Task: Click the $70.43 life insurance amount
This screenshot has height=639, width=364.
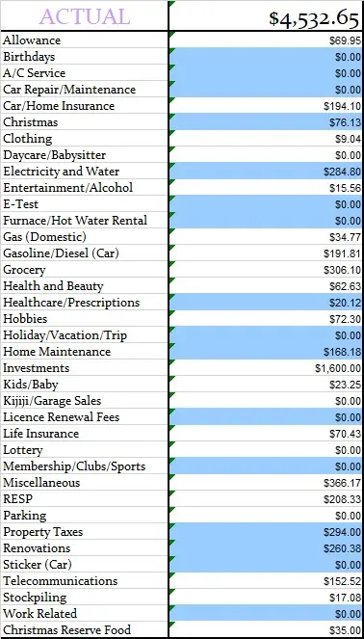Action: 346,434
